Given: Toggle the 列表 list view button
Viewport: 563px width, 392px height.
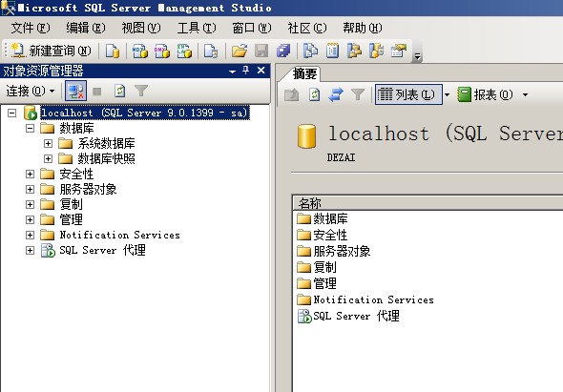Looking at the screenshot, I should tap(408, 94).
